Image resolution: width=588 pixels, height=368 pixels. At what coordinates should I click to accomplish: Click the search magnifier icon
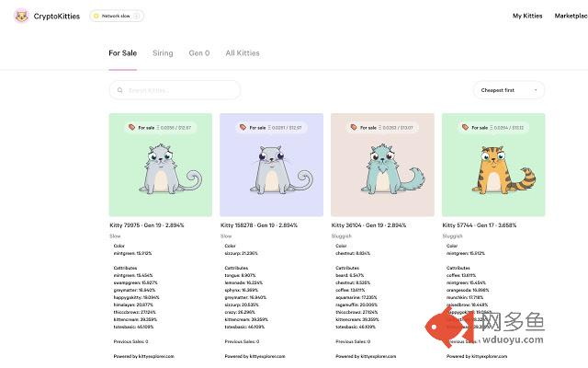coord(120,90)
